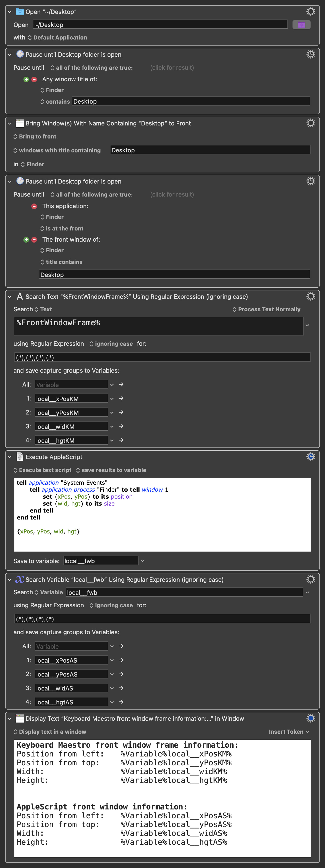Screen dimensions: 325x868
Task: Add condition with green plus beside Any window title
Action: (26, 79)
